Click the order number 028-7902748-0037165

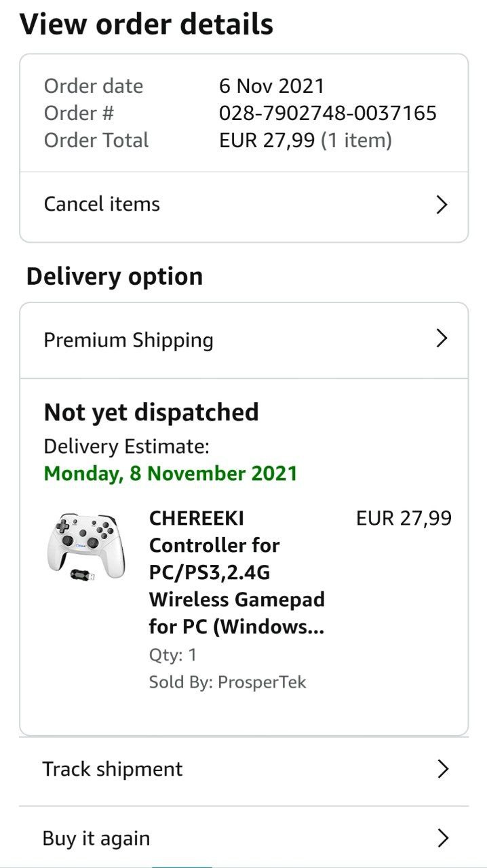328,113
